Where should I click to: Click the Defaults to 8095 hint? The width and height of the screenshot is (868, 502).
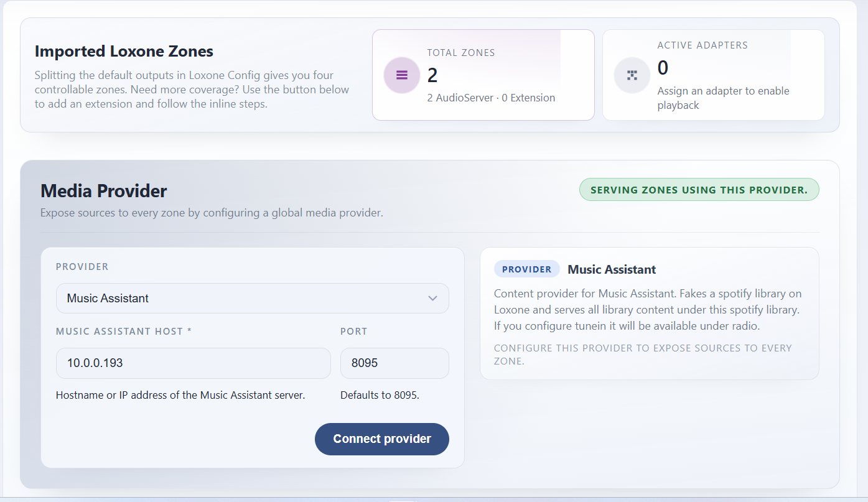(x=380, y=395)
